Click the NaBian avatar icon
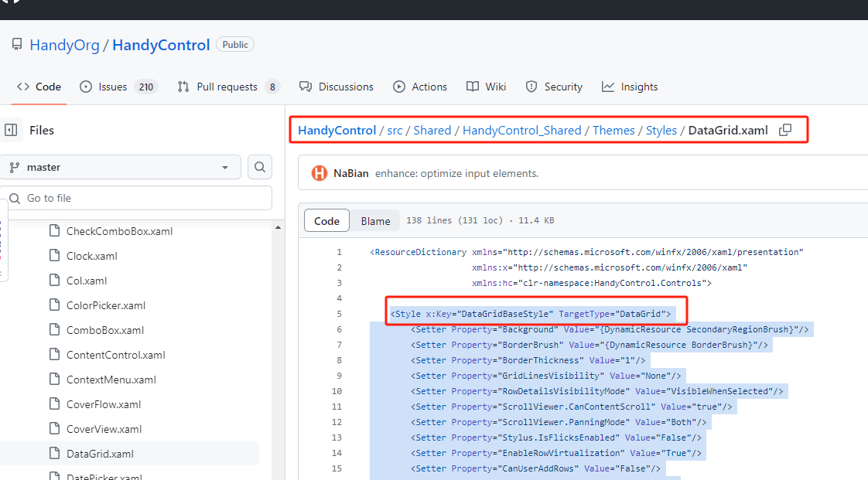 [x=320, y=173]
